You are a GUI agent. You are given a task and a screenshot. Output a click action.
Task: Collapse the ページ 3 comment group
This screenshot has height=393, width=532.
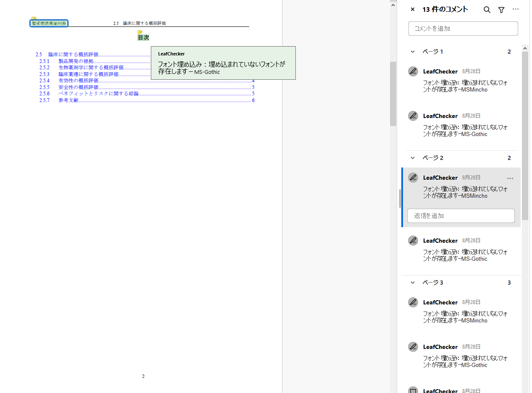(x=413, y=283)
